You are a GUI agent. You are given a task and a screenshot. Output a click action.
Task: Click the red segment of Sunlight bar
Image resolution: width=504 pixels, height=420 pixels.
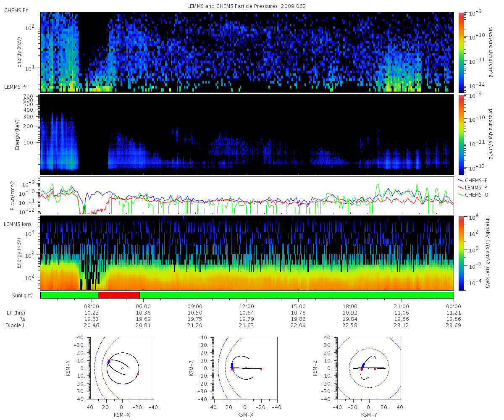[119, 295]
